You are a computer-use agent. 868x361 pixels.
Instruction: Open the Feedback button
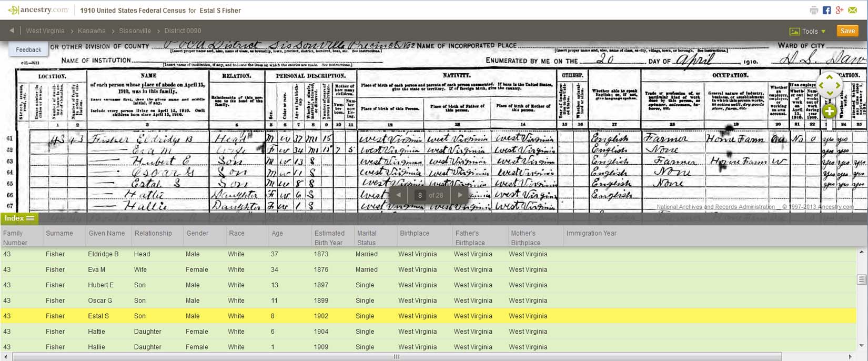click(x=28, y=49)
